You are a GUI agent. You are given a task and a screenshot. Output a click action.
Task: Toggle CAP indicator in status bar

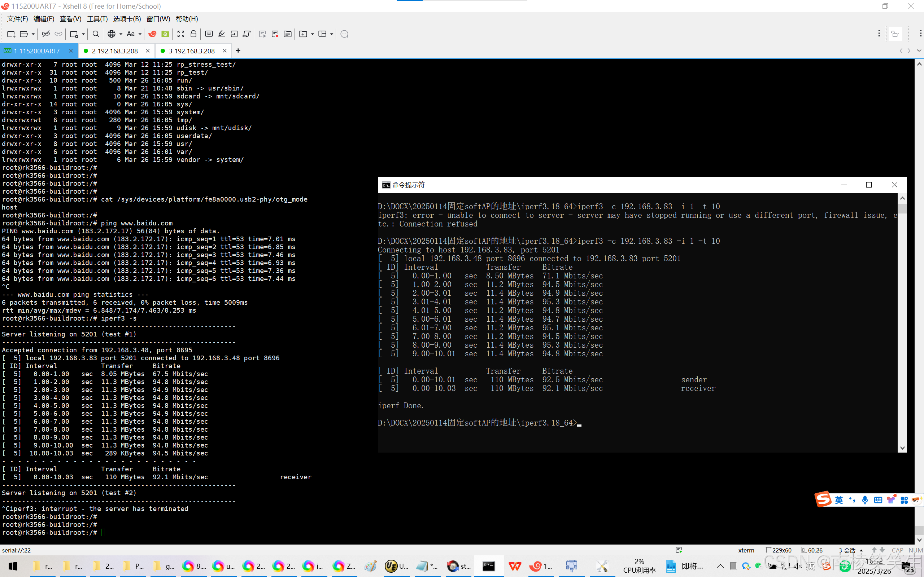point(897,550)
